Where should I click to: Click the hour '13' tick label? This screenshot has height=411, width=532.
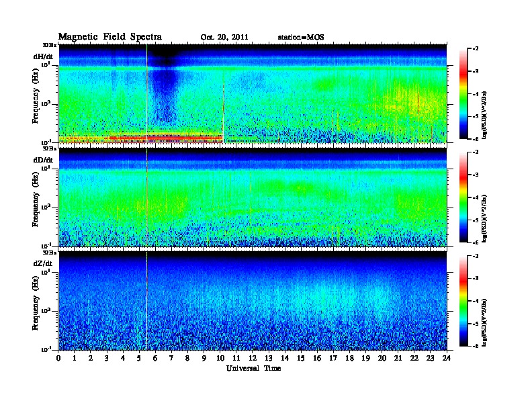(269, 358)
